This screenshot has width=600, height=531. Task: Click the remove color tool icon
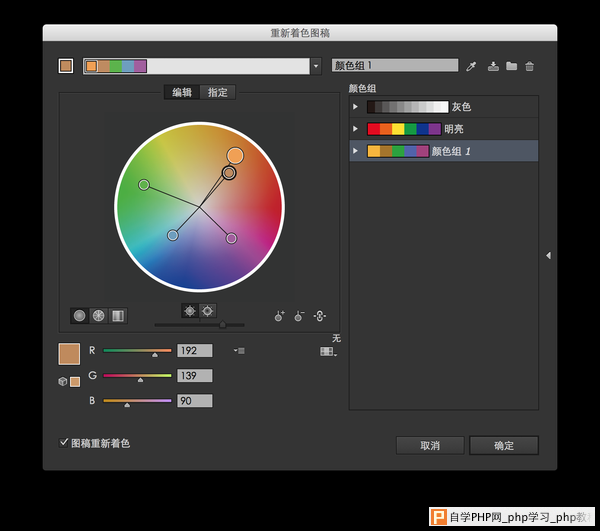[299, 316]
